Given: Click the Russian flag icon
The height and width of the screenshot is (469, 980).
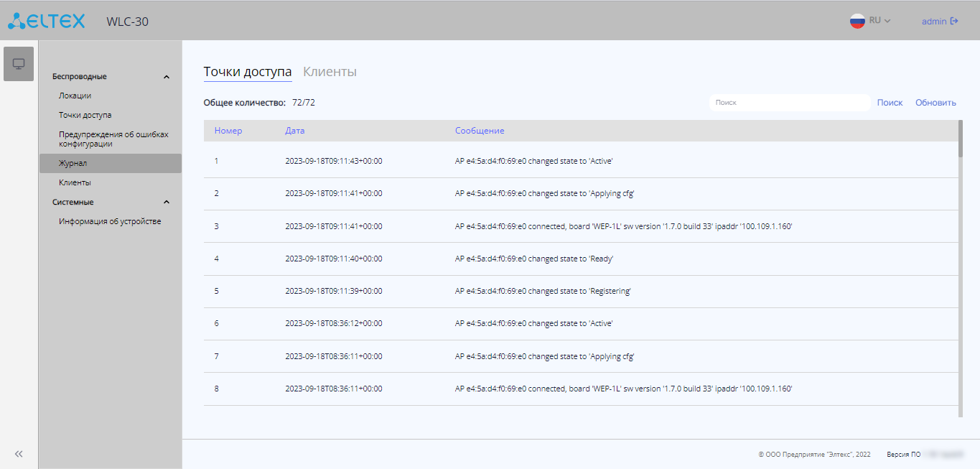Looking at the screenshot, I should coord(857,21).
